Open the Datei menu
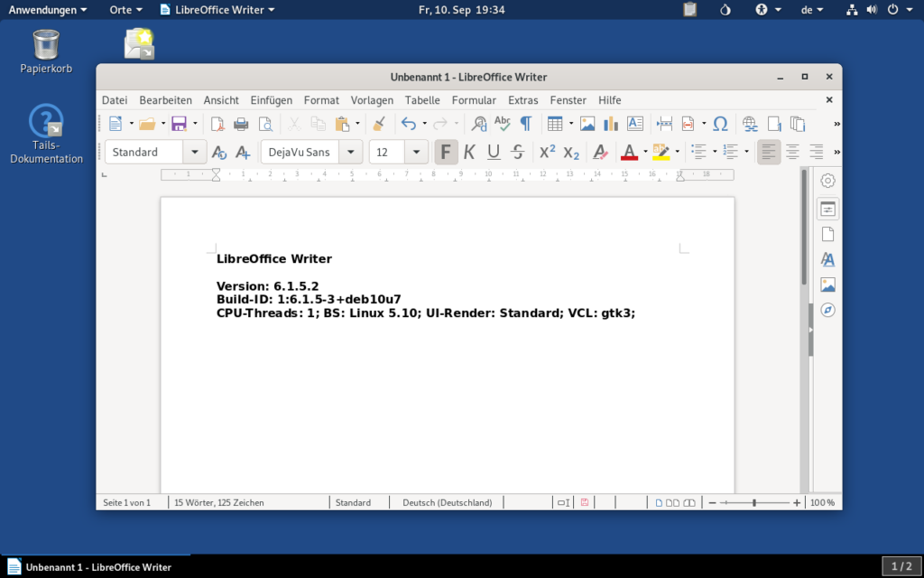This screenshot has width=924, height=578. point(115,100)
